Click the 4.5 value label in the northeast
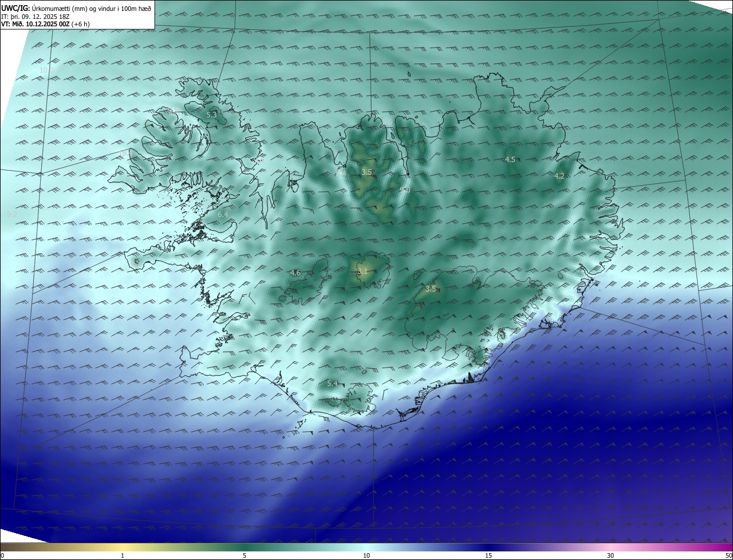The height and width of the screenshot is (560, 733). (x=510, y=159)
